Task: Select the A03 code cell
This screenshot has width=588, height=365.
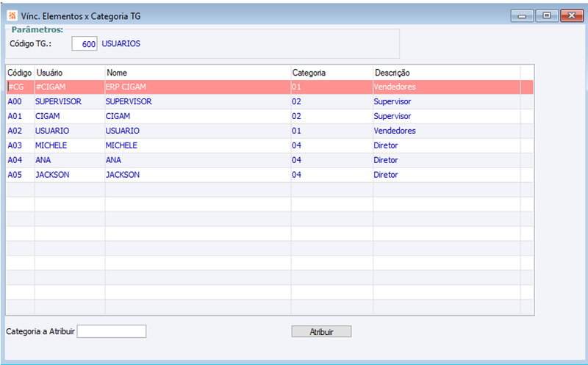Action: (x=21, y=145)
